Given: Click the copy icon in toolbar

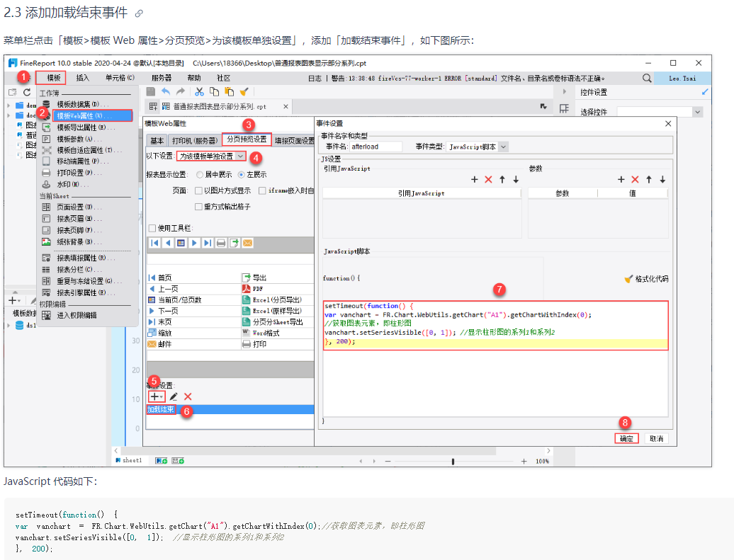Looking at the screenshot, I should (215, 92).
